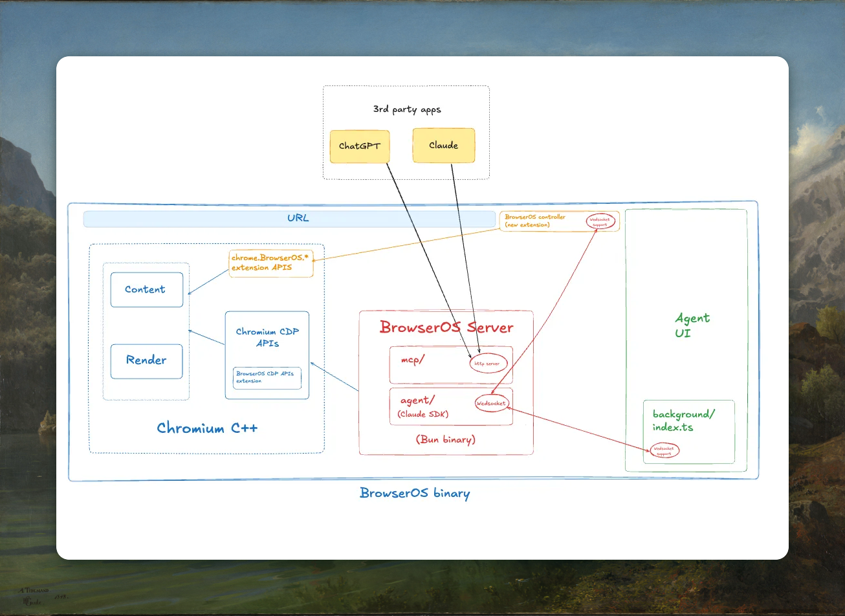The height and width of the screenshot is (616, 845).
Task: Click the Render process box
Action: coord(146,360)
